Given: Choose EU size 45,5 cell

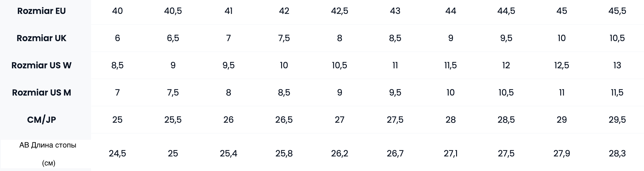Looking at the screenshot, I should [617, 11].
